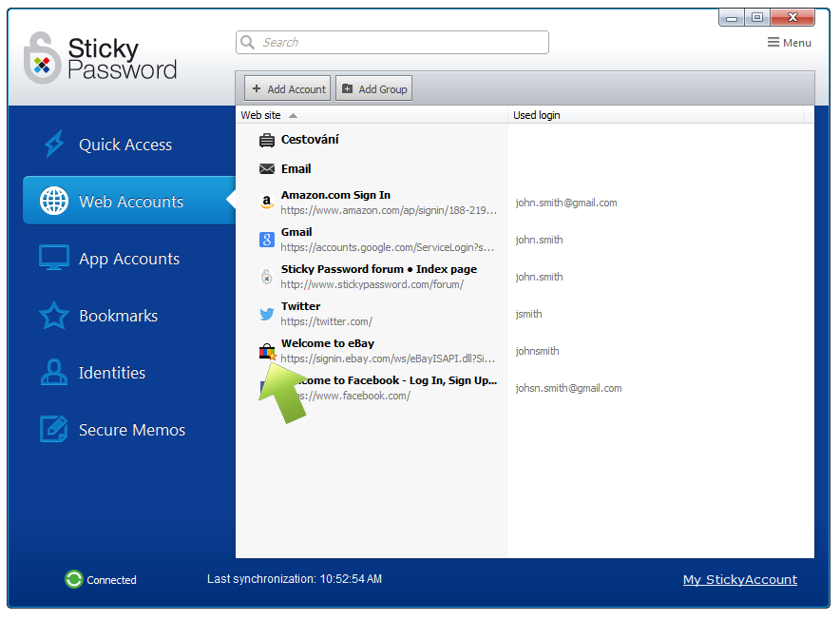The height and width of the screenshot is (620, 840).
Task: Click the Last synchronization time text
Action: click(295, 579)
